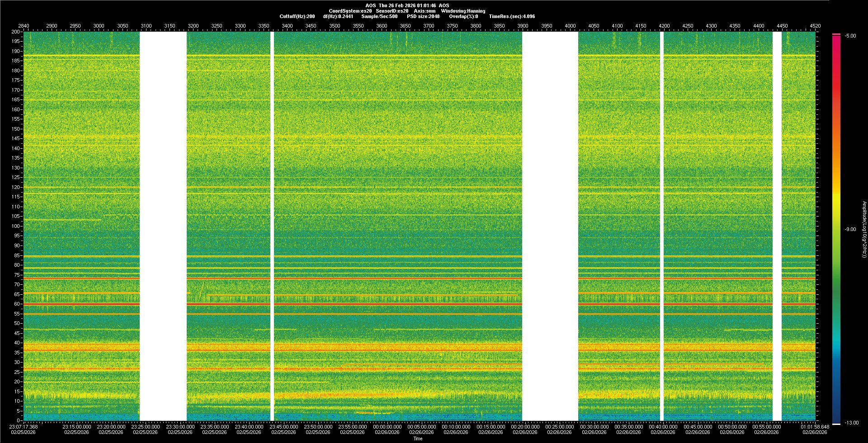The width and height of the screenshot is (868, 443).
Task: Click the Amplitude axis title beside the colorbar
Action: click(864, 229)
